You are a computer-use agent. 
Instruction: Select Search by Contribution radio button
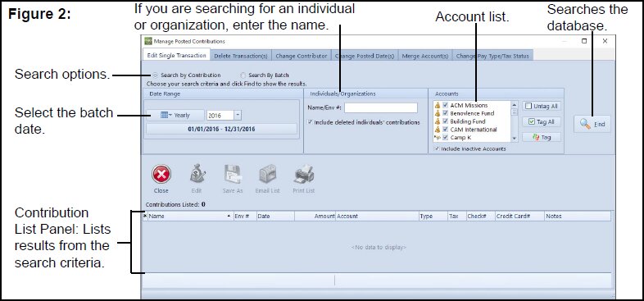(x=155, y=75)
